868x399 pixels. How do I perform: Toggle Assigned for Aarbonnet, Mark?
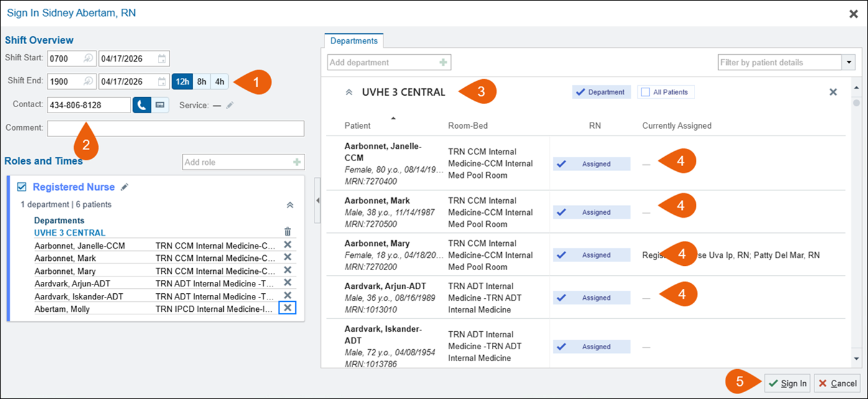coord(591,212)
